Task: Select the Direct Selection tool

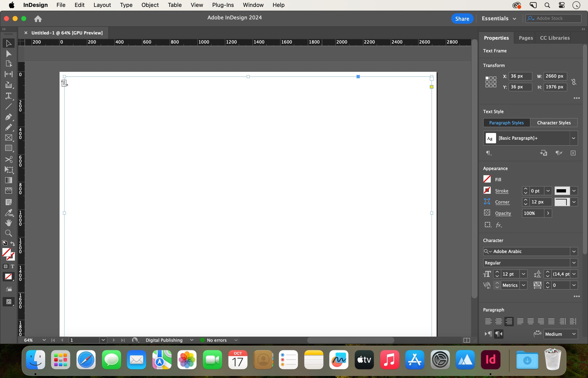Action: [x=8, y=53]
